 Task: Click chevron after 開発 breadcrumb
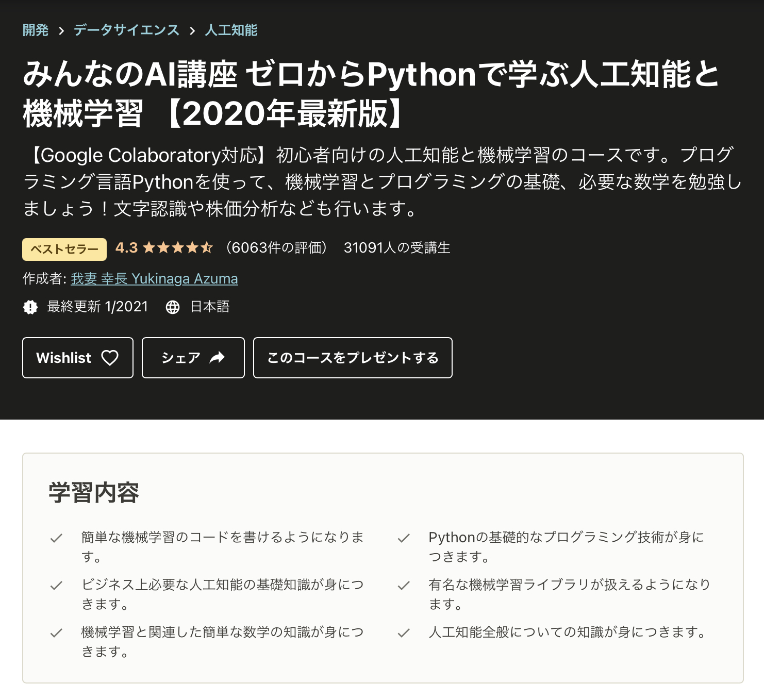click(x=61, y=31)
